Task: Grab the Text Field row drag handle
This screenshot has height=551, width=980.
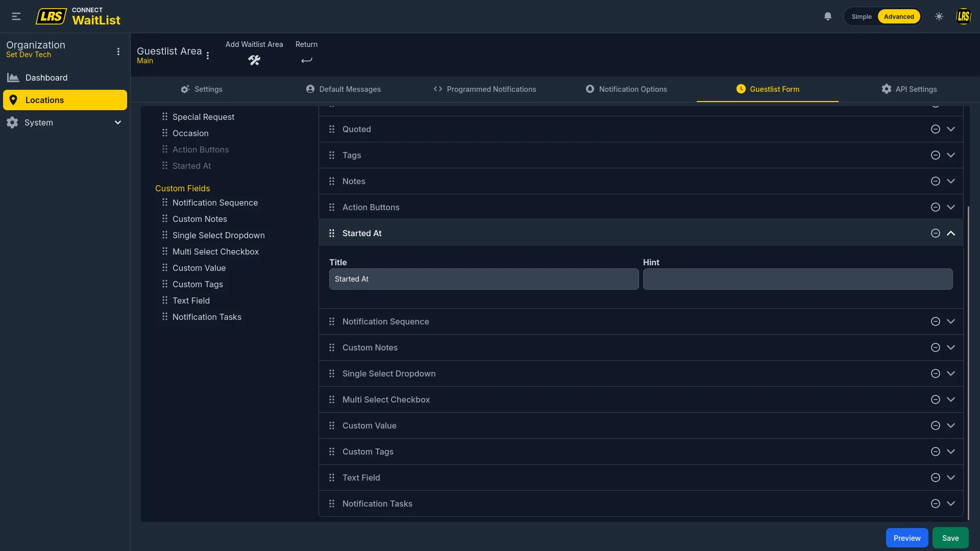Action: 332,478
